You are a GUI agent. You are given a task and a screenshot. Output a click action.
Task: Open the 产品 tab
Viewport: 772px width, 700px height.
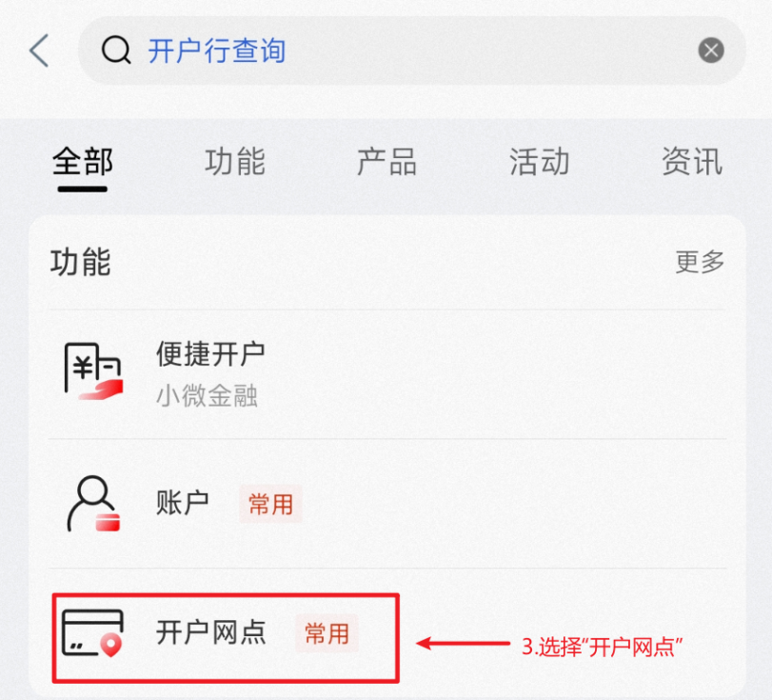tap(387, 162)
